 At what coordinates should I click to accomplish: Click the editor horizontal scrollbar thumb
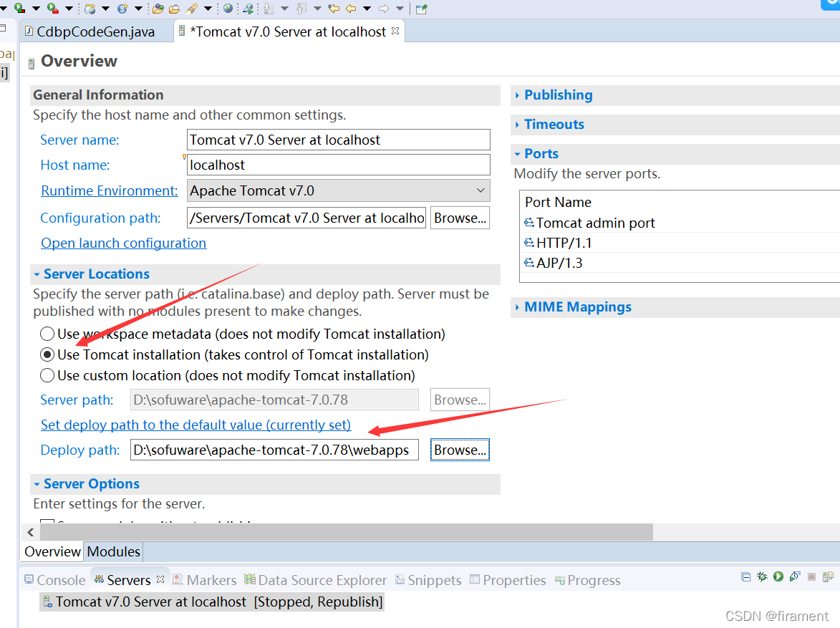pyautogui.click(x=347, y=532)
